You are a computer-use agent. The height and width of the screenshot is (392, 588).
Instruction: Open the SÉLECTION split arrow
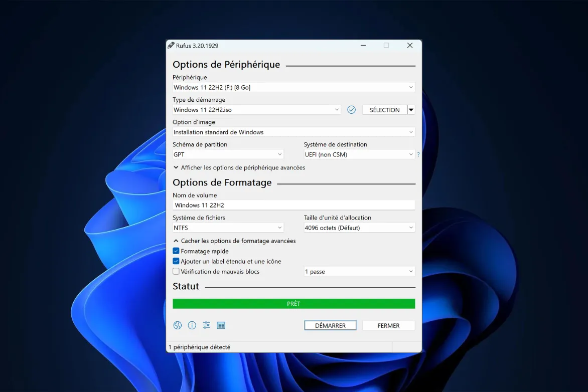point(411,110)
